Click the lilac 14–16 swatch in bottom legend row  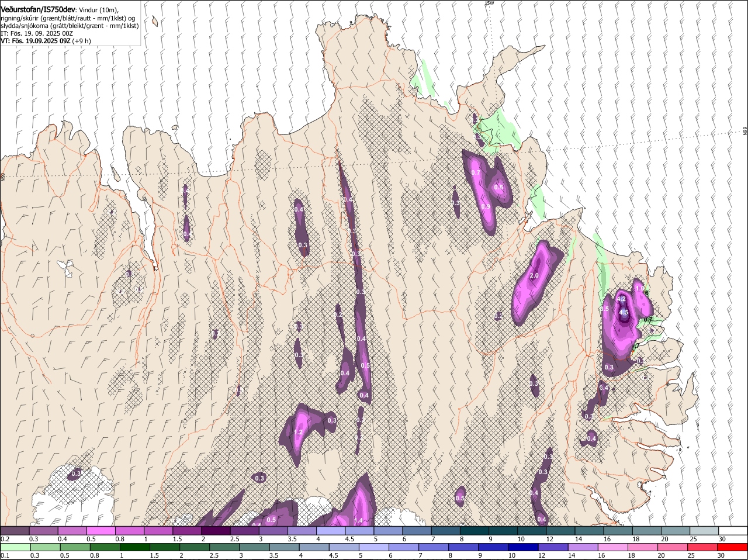click(583, 547)
